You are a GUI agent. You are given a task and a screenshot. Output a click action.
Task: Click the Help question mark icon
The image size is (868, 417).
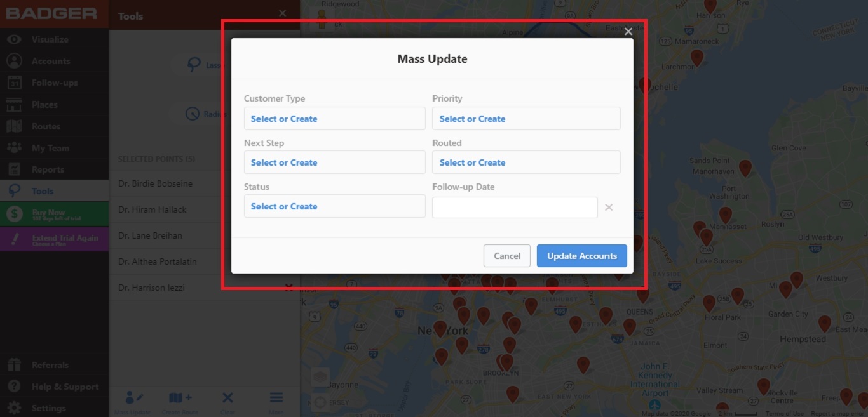[14, 387]
